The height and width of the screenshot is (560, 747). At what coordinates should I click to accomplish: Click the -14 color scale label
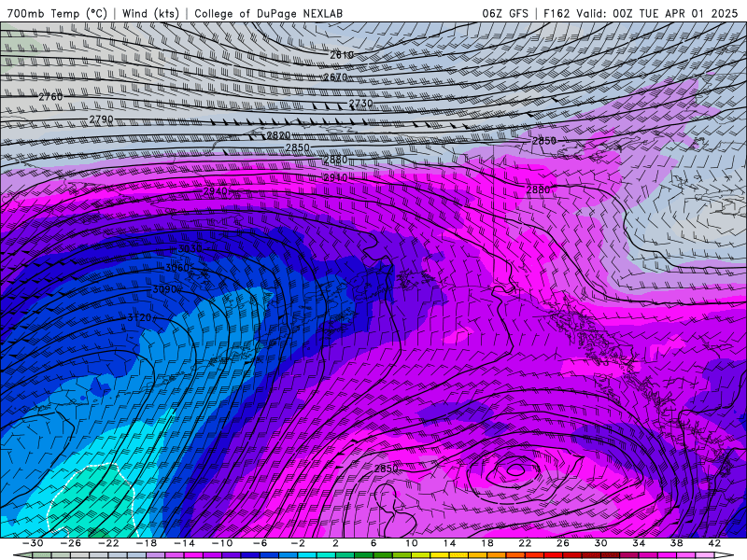point(184,543)
